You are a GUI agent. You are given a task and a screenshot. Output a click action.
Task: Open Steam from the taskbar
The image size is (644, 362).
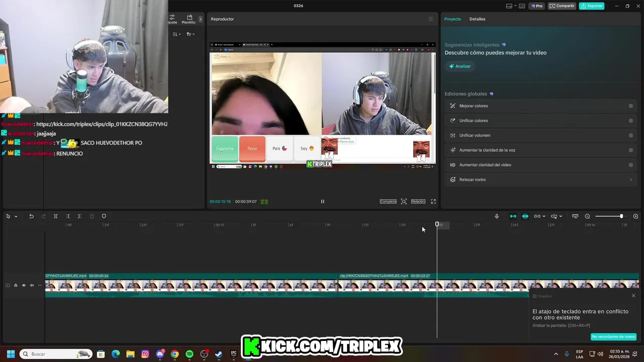point(219,354)
